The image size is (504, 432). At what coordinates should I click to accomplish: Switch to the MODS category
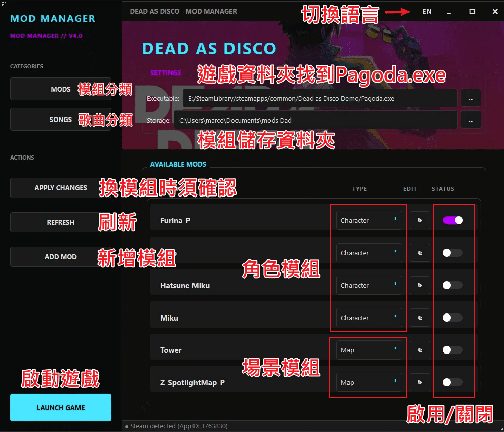[61, 89]
